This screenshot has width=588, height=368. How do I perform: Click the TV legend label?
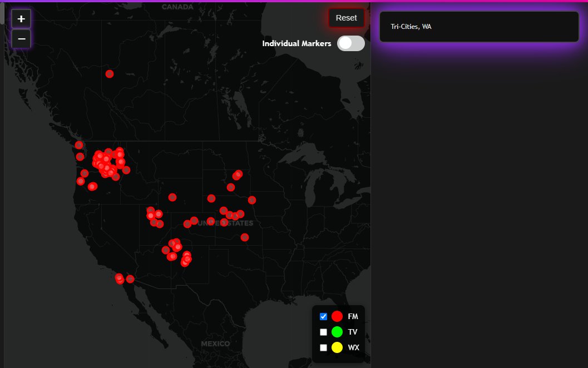click(x=353, y=332)
